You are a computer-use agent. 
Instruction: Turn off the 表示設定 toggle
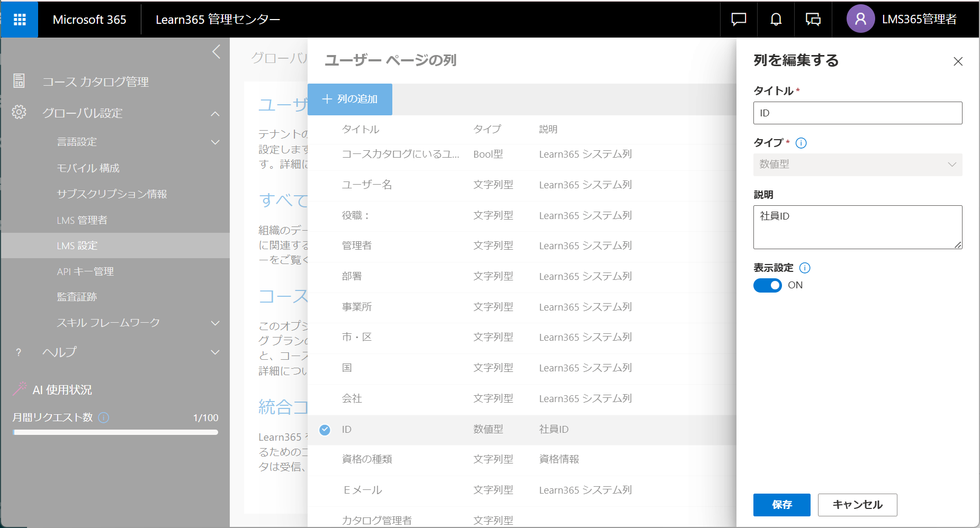[767, 285]
